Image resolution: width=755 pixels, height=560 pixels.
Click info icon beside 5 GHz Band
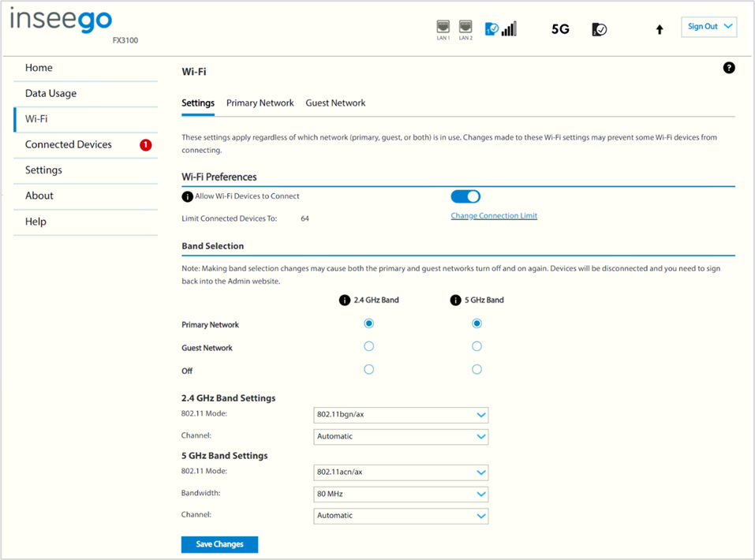(x=455, y=301)
